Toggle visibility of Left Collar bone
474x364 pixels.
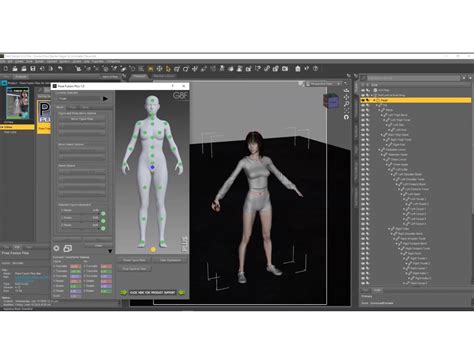coord(363,169)
